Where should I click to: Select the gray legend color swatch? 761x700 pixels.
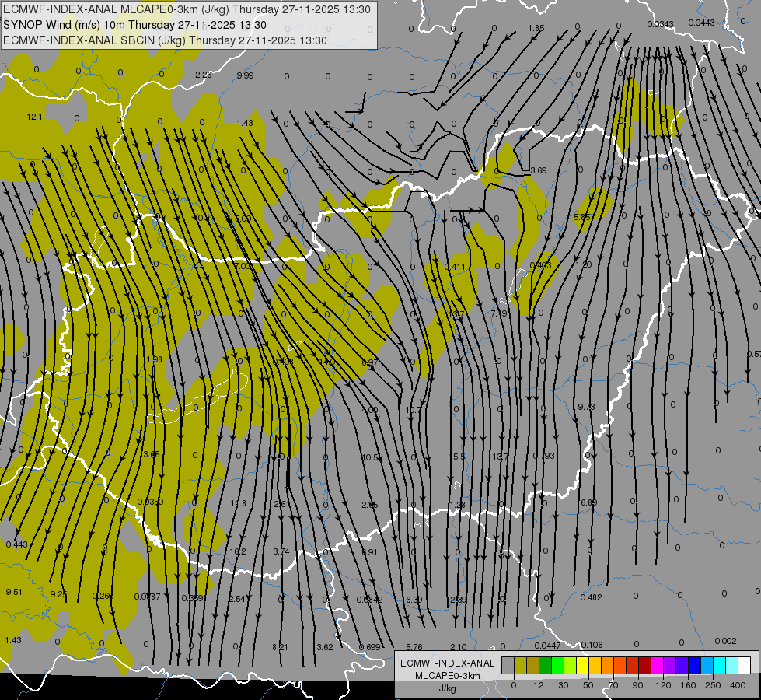508,665
